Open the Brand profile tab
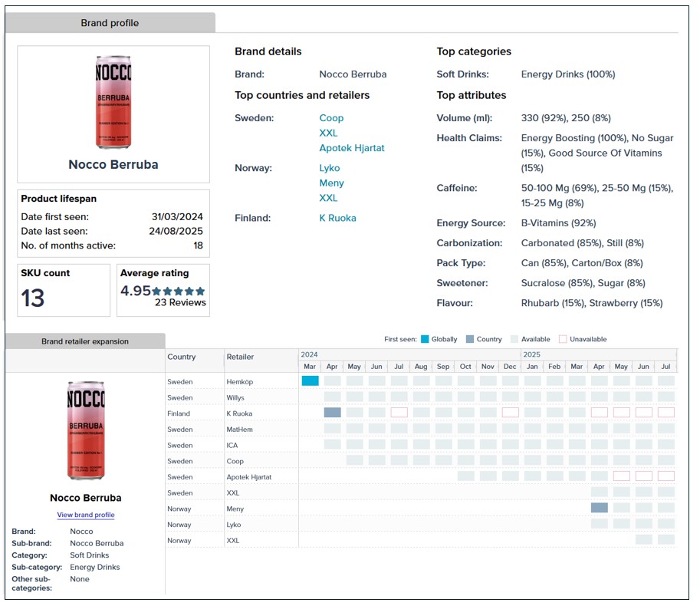700x606 pixels. [110, 23]
